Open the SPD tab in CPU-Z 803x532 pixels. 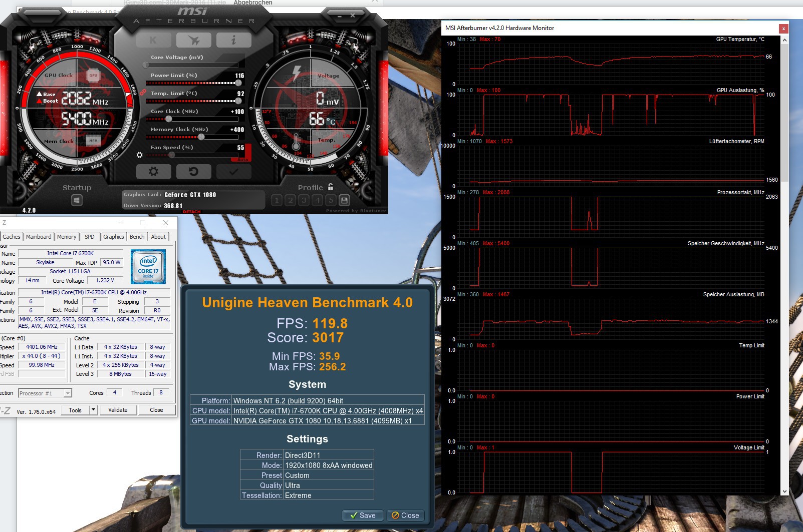point(90,237)
